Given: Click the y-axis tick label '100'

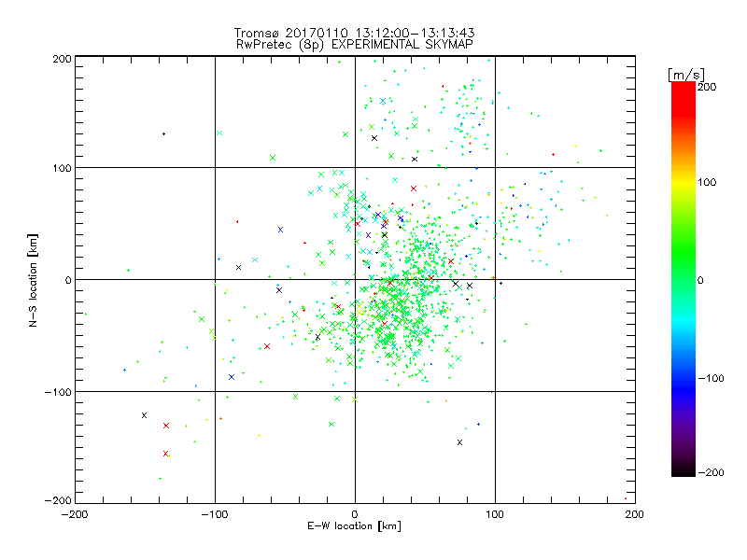Looking at the screenshot, I should pos(62,168).
